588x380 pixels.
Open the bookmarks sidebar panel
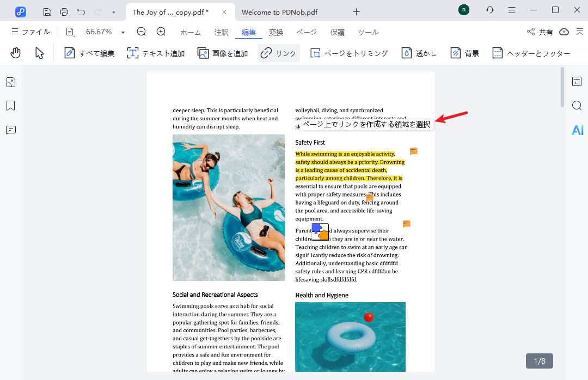click(11, 106)
